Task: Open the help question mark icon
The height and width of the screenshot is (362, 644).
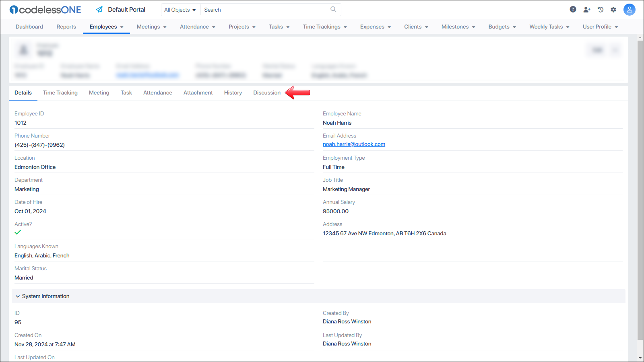Action: click(573, 9)
